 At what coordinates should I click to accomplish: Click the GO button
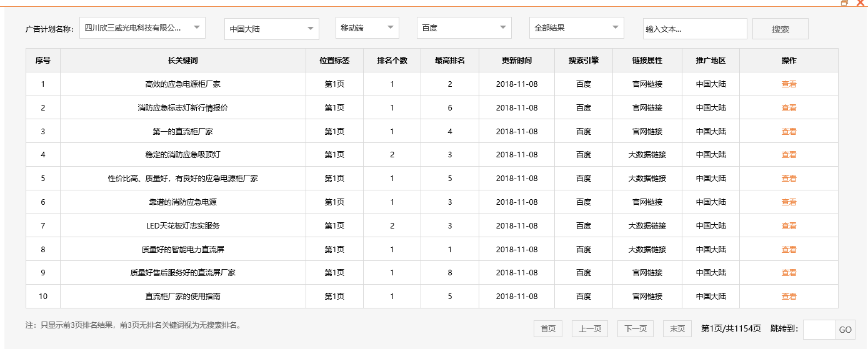(x=846, y=330)
